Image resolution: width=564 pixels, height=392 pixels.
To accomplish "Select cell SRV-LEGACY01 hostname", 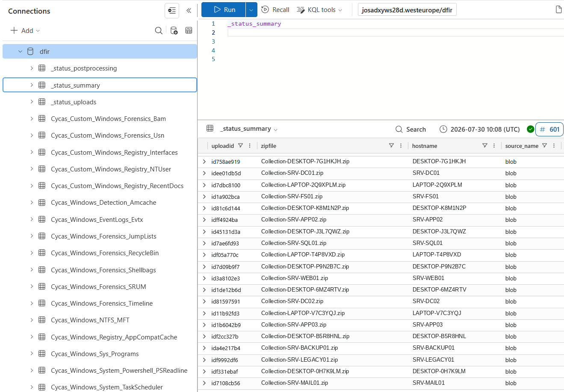I will click(x=434, y=360).
